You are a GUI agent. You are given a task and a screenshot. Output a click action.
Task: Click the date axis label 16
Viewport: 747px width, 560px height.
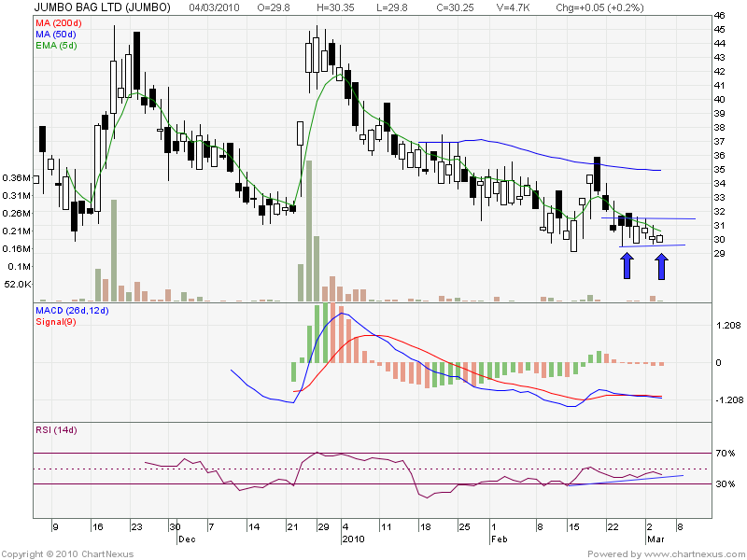coord(98,527)
